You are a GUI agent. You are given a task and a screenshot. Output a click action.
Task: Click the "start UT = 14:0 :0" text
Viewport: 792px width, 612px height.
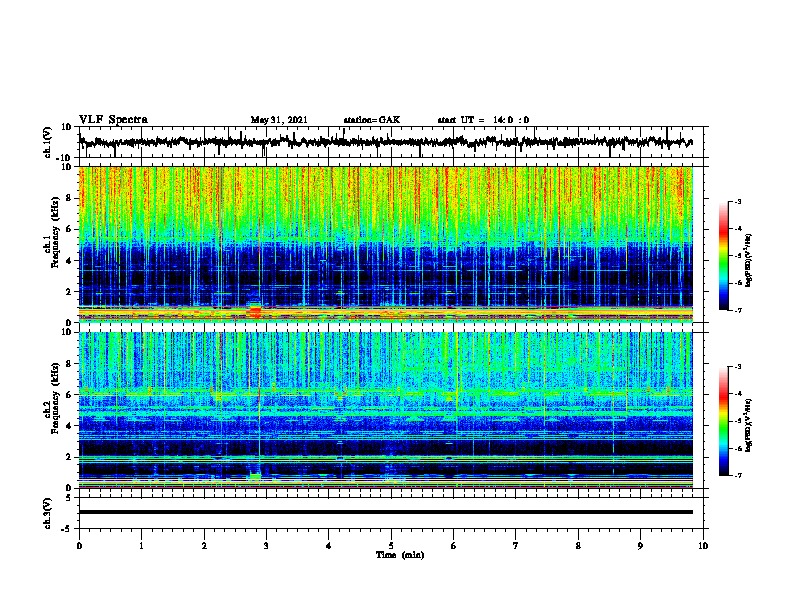[483, 120]
